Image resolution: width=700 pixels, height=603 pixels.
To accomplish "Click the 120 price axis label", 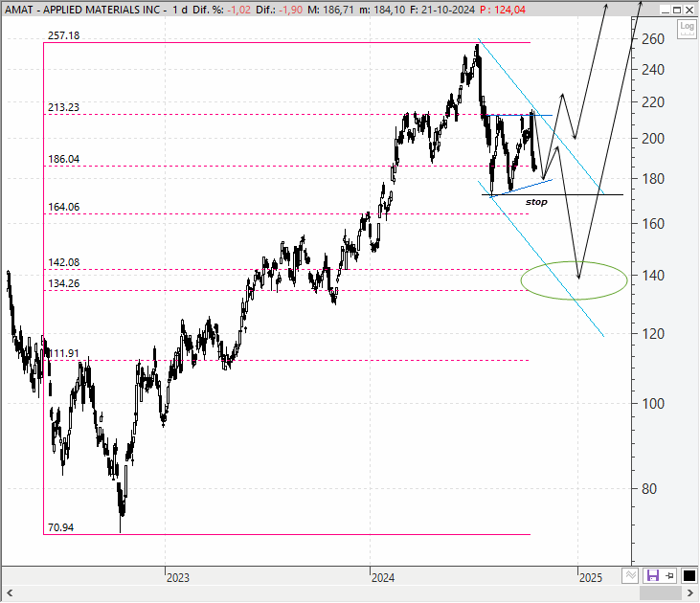I will pos(653,334).
